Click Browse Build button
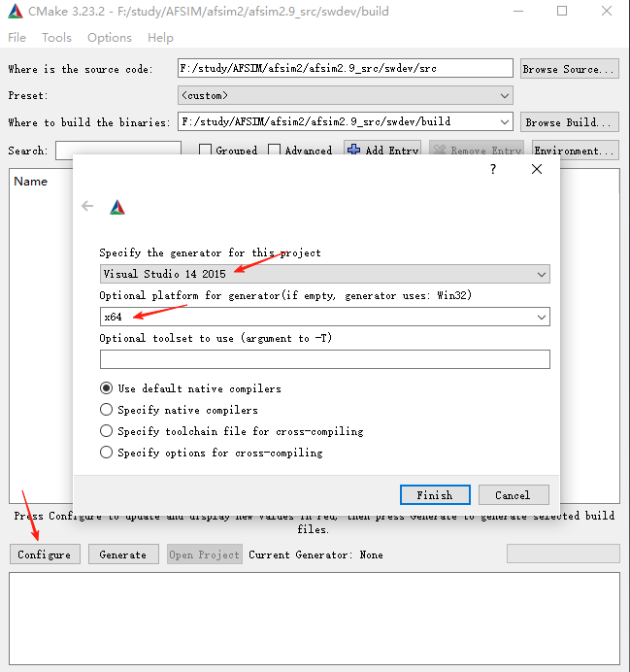Screen dimensions: 630x672 coord(570,122)
